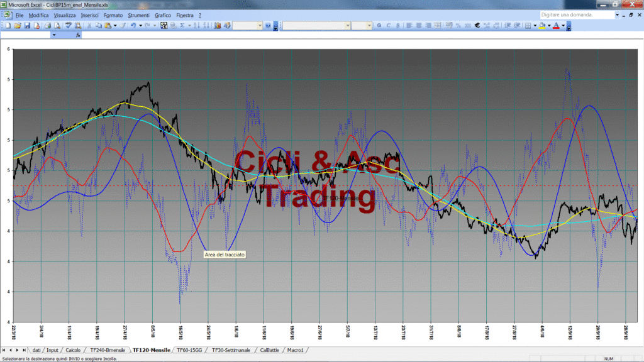Image resolution: width=644 pixels, height=362 pixels.
Task: Open the Strumenti menu
Action: pos(138,15)
